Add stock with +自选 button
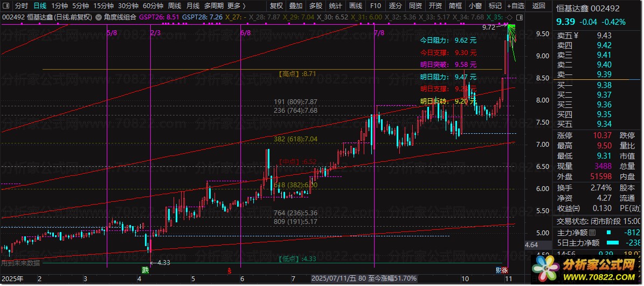Image resolution: width=644 pixels, height=286 pixels. pyautogui.click(x=516, y=6)
